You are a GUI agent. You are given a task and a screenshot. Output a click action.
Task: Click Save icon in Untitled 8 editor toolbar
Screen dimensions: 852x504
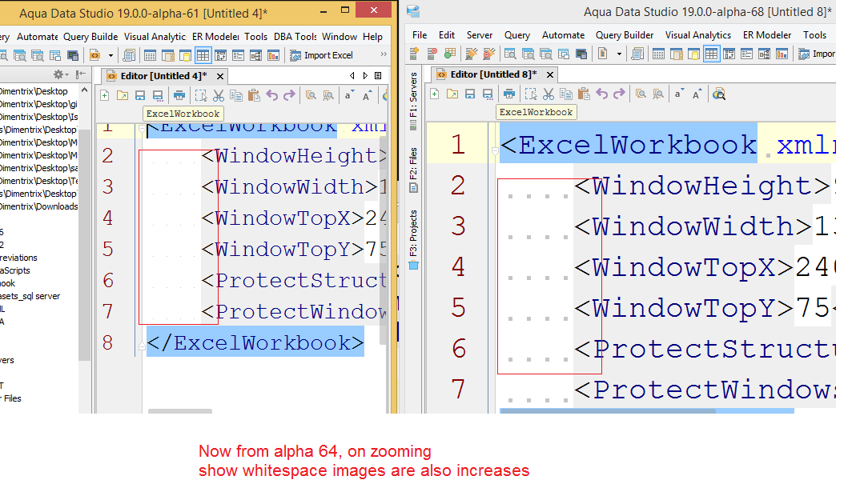[x=470, y=94]
